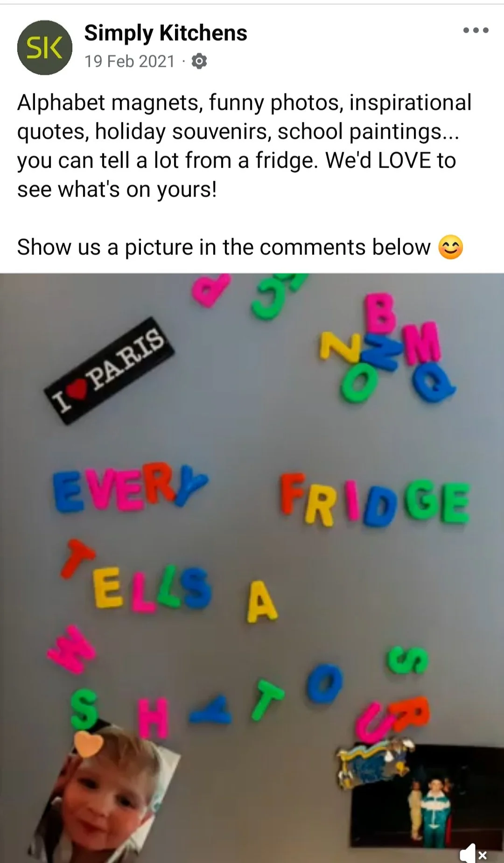Viewport: 504px width, 863px height.
Task: Tap the I love Paris magnet in video
Action: tap(110, 371)
